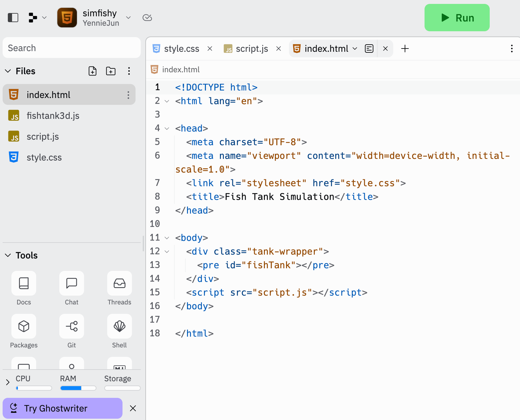Click the cloud sync status icon

click(147, 18)
